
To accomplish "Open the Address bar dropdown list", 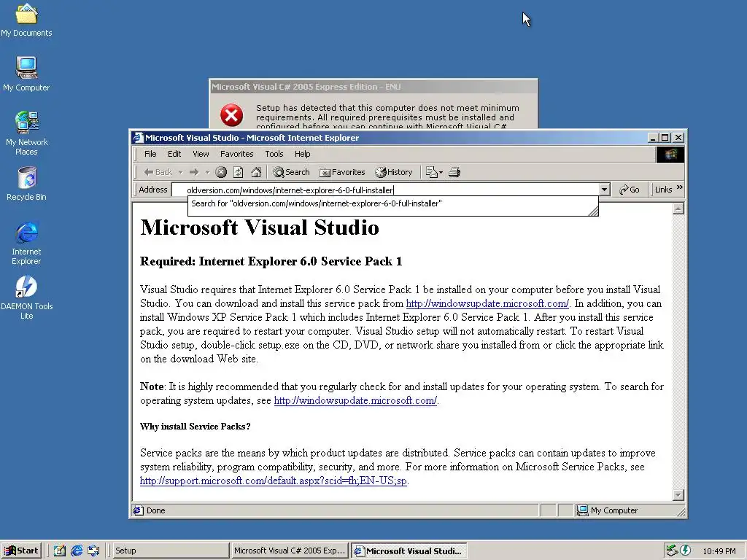I will pos(604,190).
